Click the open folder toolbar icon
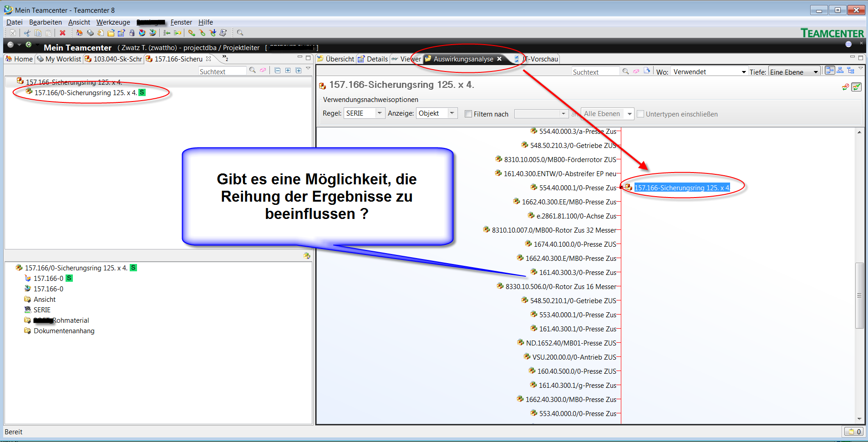 point(111,33)
